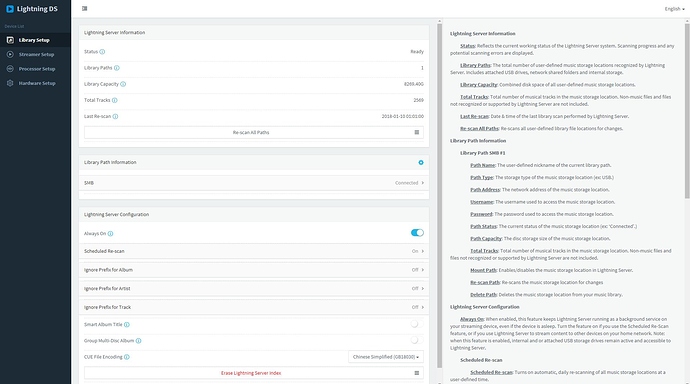Open the CUE File Encoding dropdown

(386, 357)
